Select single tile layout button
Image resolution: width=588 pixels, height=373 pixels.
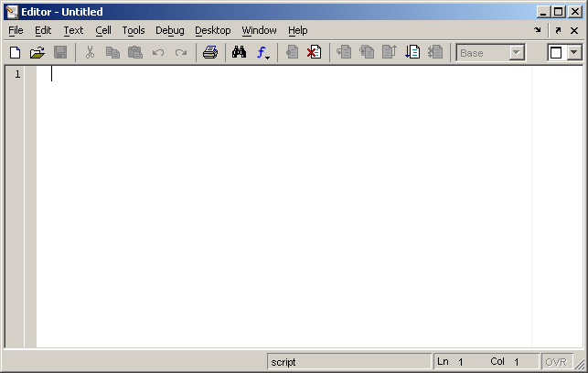tap(556, 53)
